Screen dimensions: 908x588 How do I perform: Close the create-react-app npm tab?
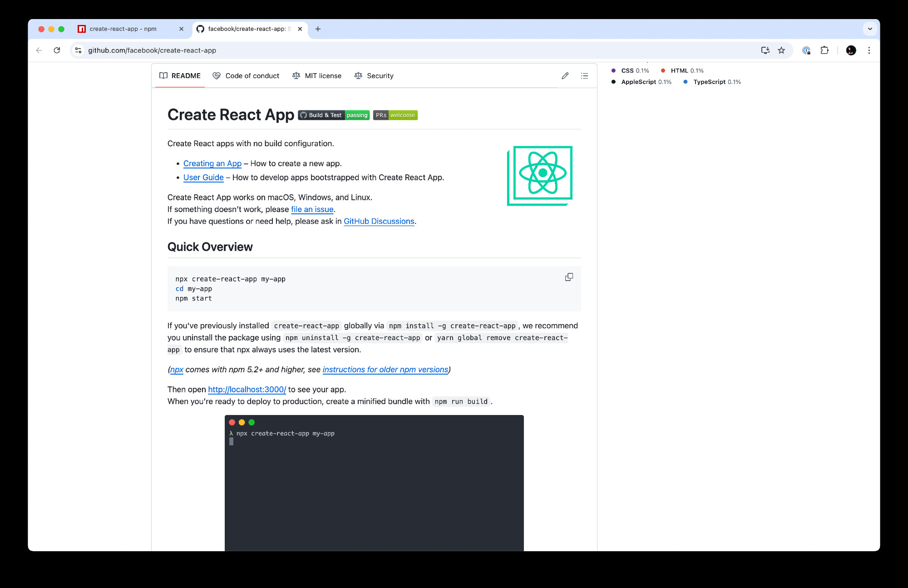[x=182, y=29]
